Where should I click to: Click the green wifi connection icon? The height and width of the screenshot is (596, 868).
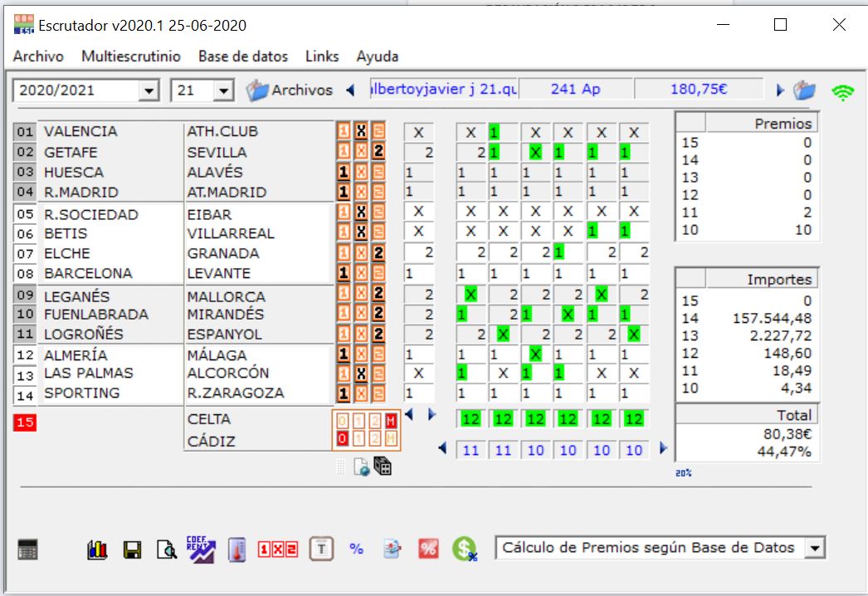click(842, 91)
